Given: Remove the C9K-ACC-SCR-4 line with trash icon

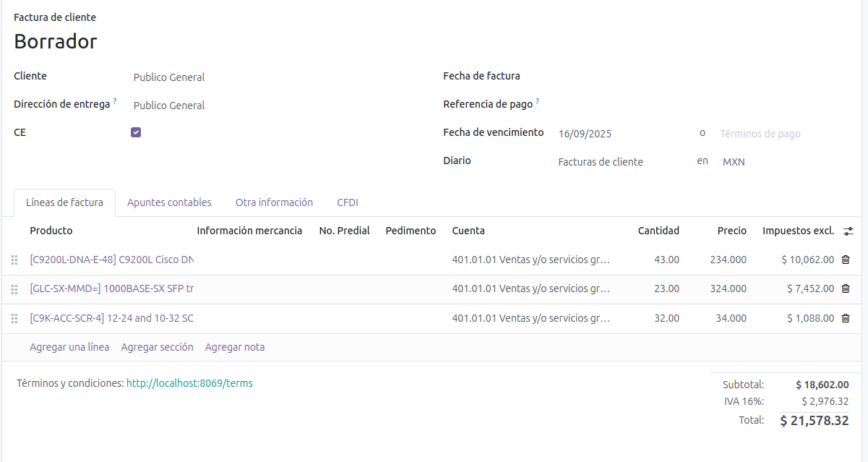Looking at the screenshot, I should 846,318.
